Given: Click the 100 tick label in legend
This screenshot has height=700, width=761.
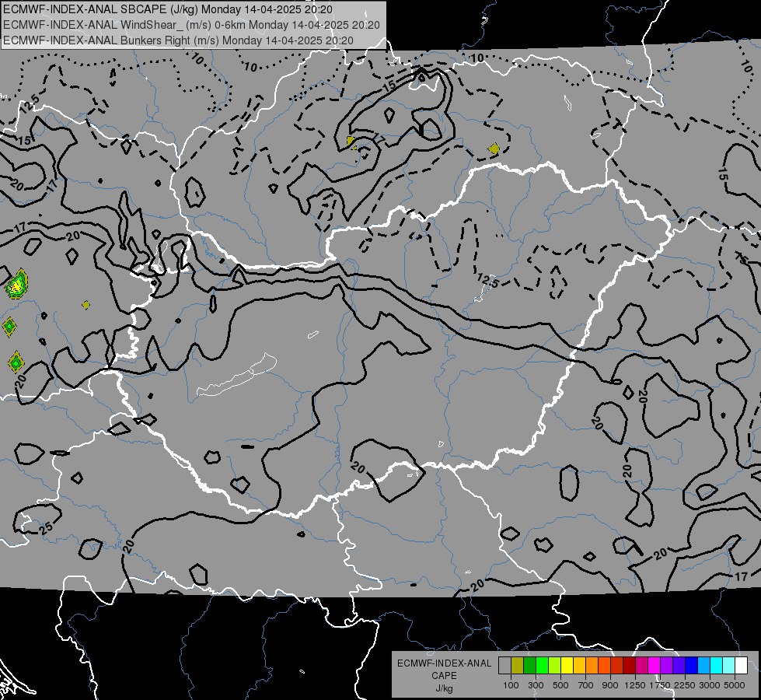Looking at the screenshot, I should (x=511, y=685).
